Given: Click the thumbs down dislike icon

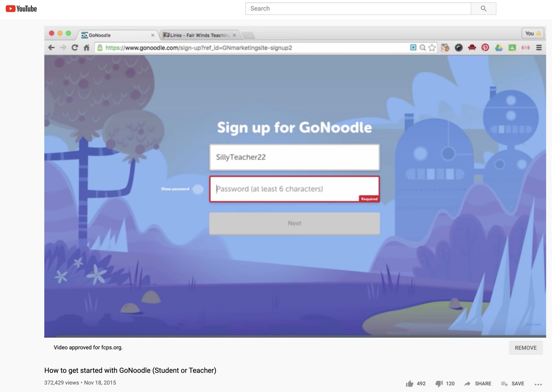Looking at the screenshot, I should click(439, 384).
